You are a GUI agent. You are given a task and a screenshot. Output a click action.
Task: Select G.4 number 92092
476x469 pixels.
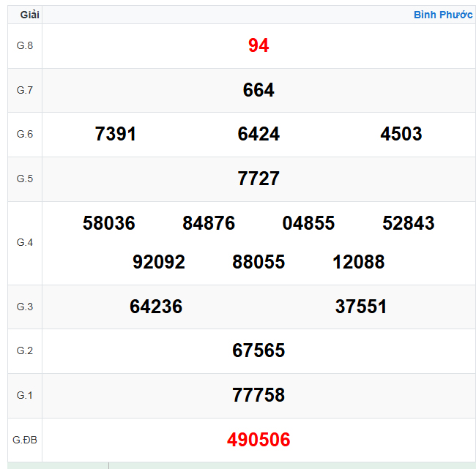click(159, 262)
